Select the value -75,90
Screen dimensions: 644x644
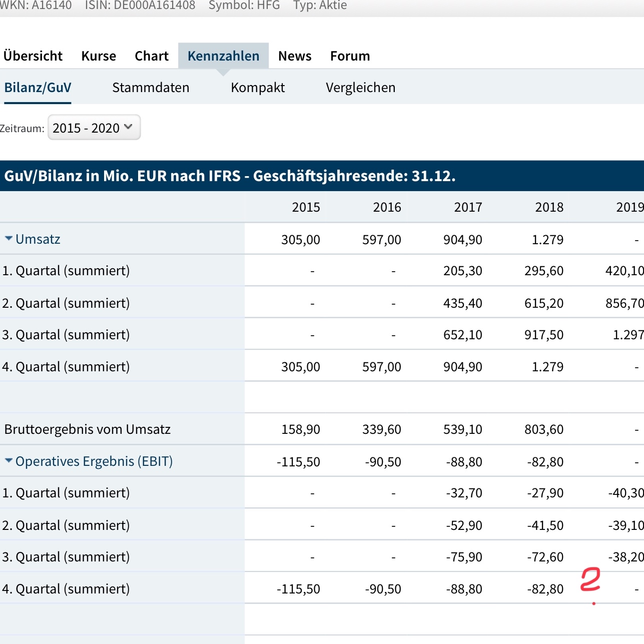(464, 557)
